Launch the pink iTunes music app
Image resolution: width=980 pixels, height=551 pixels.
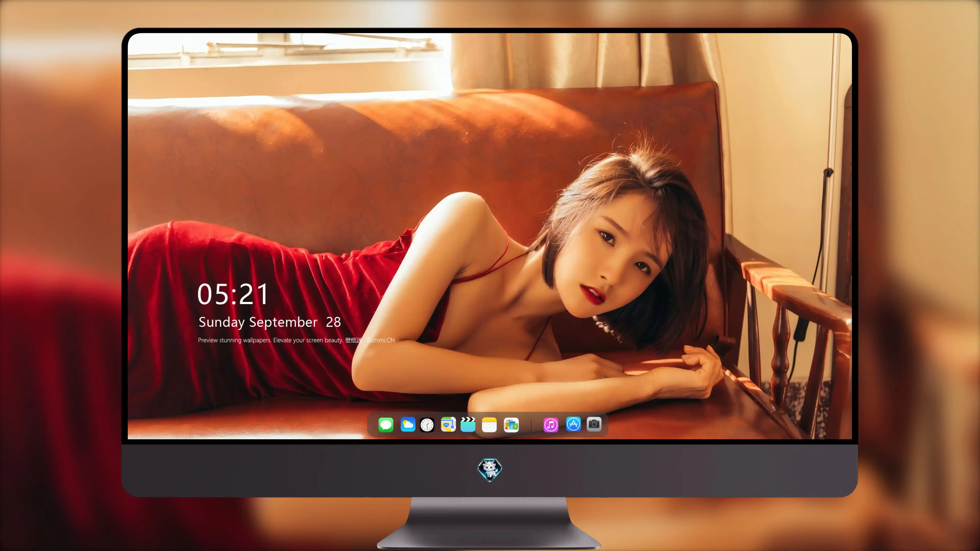tap(551, 425)
